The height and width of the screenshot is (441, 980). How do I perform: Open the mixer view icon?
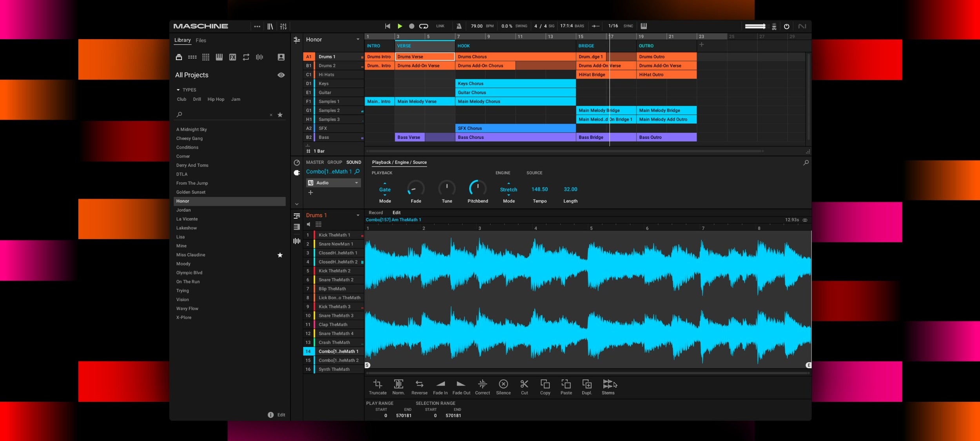point(283,26)
